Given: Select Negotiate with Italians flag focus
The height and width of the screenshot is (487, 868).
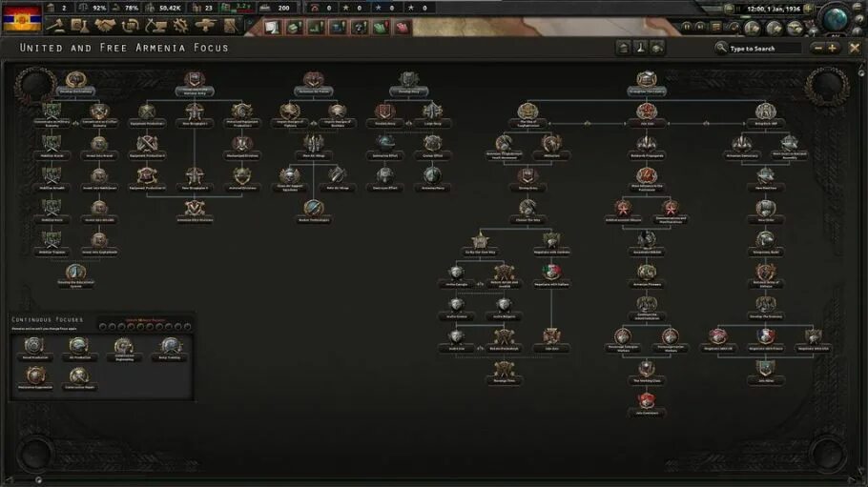Looking at the screenshot, I should coord(551,275).
